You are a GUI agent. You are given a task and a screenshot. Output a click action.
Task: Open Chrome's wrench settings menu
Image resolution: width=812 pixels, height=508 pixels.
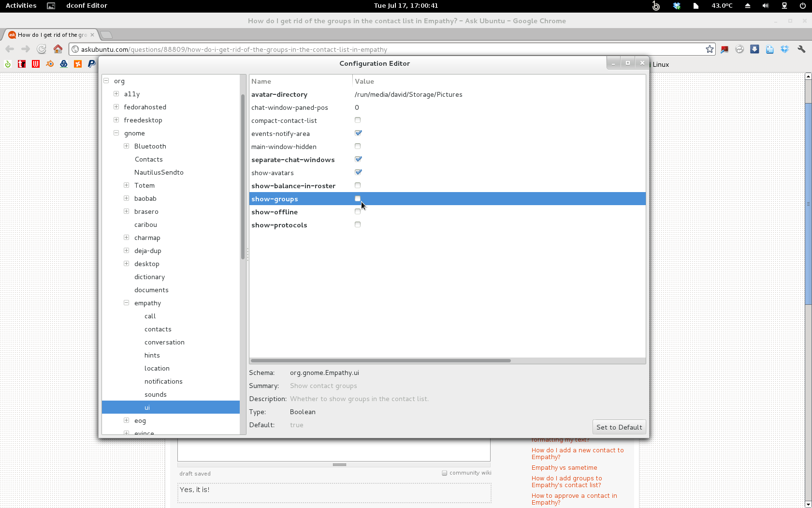[x=801, y=49]
